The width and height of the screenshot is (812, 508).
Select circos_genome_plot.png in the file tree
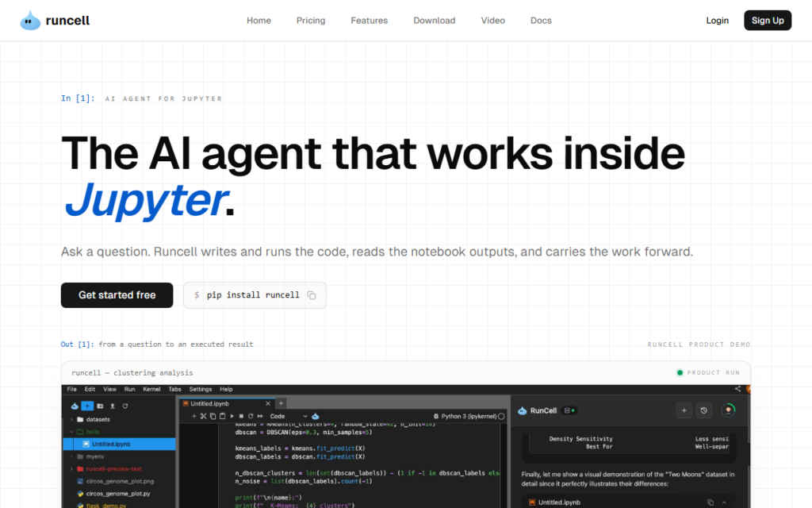point(119,482)
